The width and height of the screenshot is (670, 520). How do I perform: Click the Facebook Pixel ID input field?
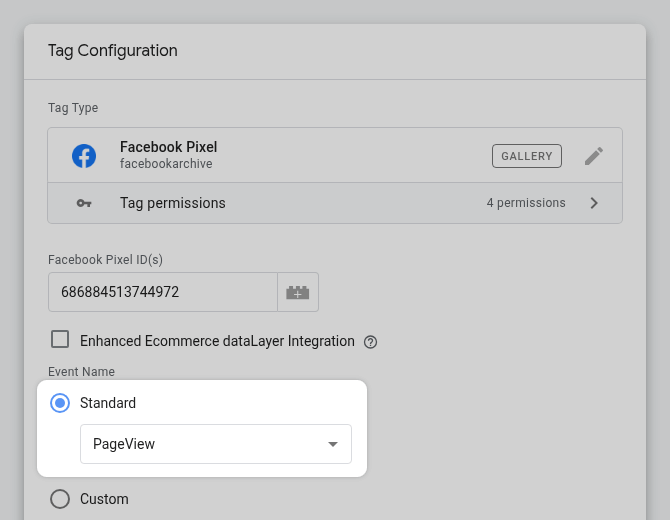pos(163,292)
